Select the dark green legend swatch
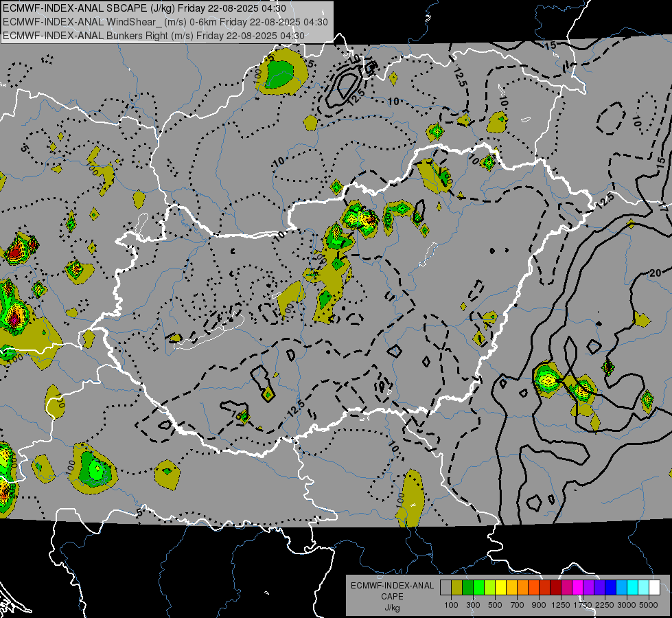Image resolution: width=672 pixels, height=618 pixels. tap(467, 587)
